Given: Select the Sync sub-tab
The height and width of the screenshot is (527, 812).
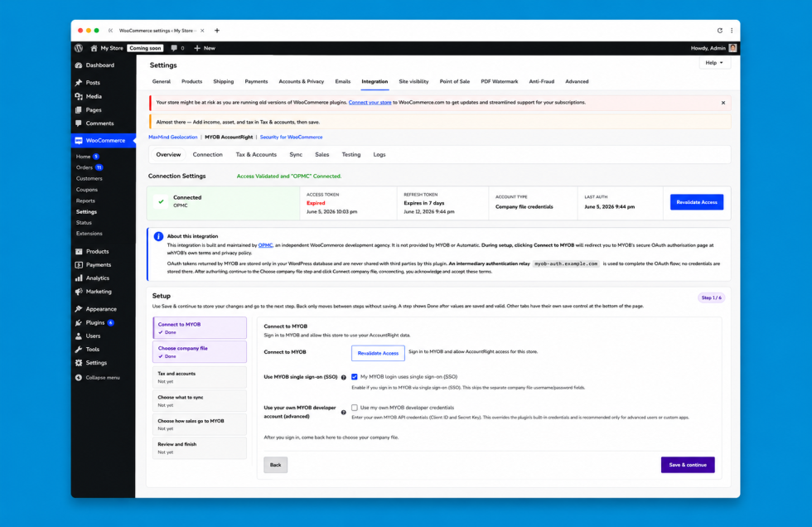Looking at the screenshot, I should [x=296, y=155].
